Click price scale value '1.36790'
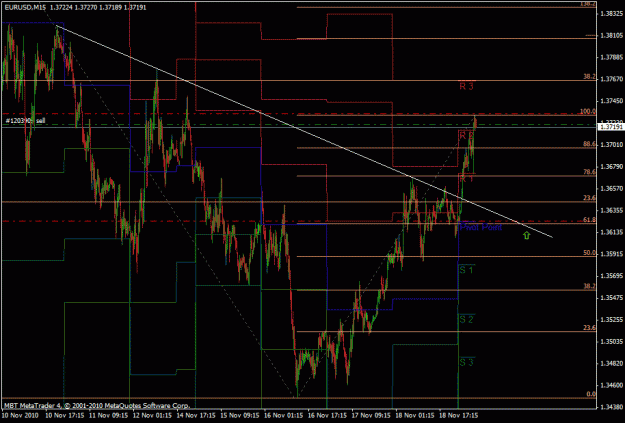Image resolution: width=625 pixels, height=423 pixels. 611,166
